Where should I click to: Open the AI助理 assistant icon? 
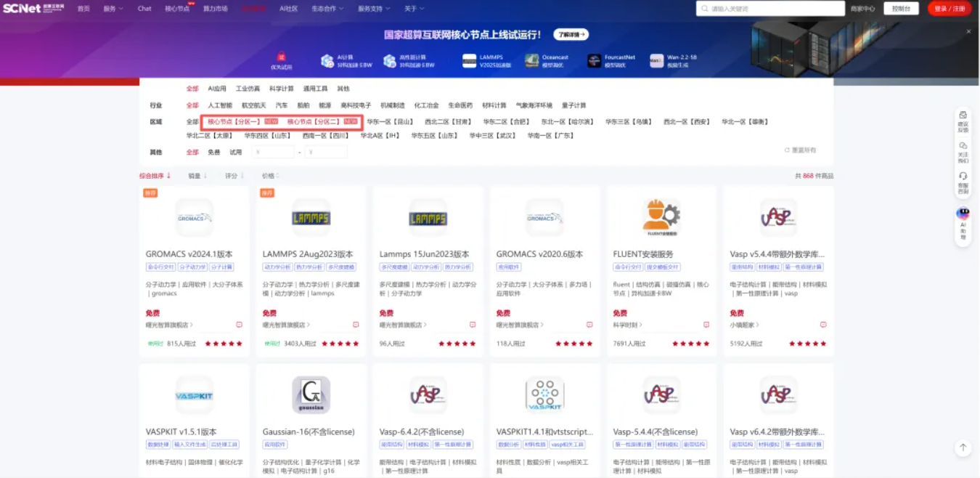[963, 214]
